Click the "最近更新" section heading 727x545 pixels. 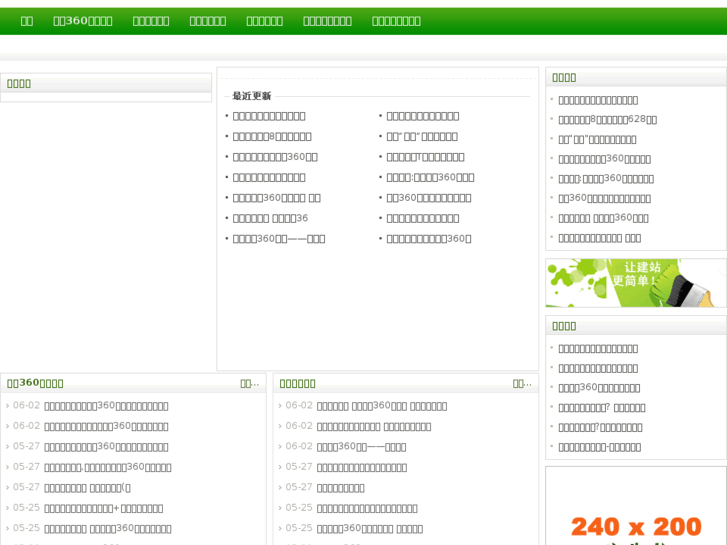(252, 96)
